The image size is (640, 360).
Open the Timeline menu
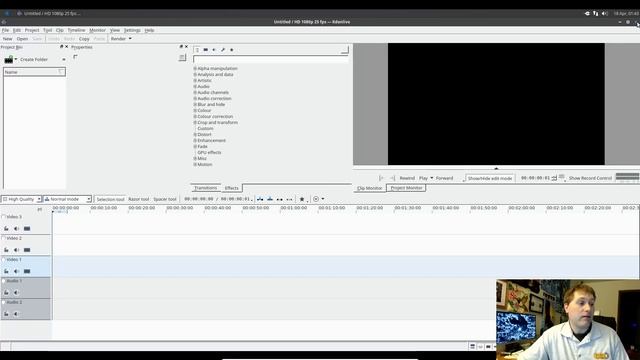click(x=76, y=30)
